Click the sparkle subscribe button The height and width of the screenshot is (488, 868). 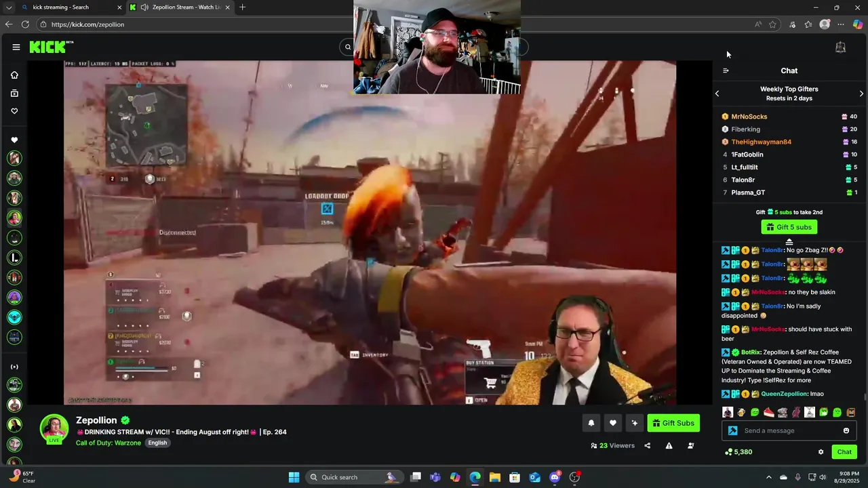pos(634,423)
